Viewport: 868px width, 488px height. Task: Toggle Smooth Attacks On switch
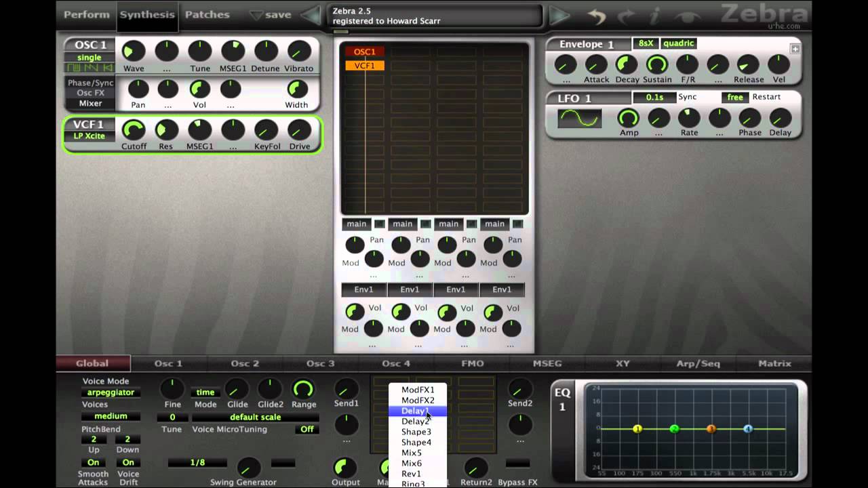tap(93, 462)
